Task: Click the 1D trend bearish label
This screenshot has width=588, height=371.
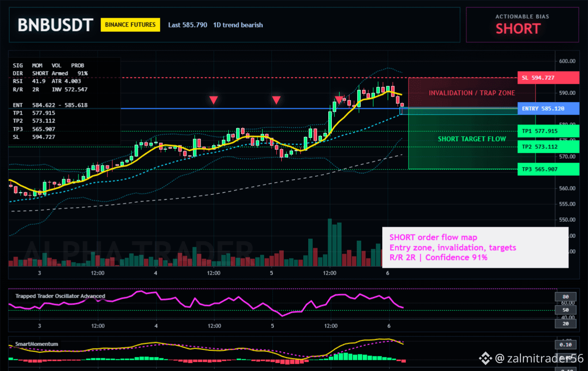Action: (238, 25)
